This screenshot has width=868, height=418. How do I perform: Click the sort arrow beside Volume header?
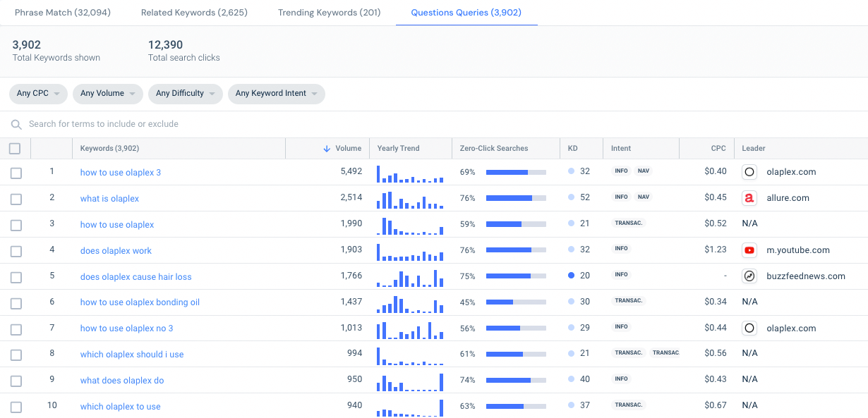(327, 149)
